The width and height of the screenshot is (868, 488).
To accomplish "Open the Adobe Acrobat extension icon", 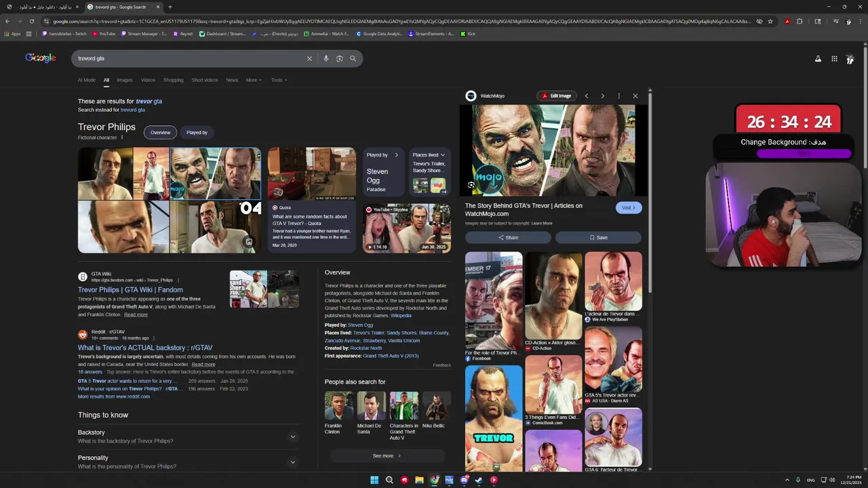I will point(787,21).
